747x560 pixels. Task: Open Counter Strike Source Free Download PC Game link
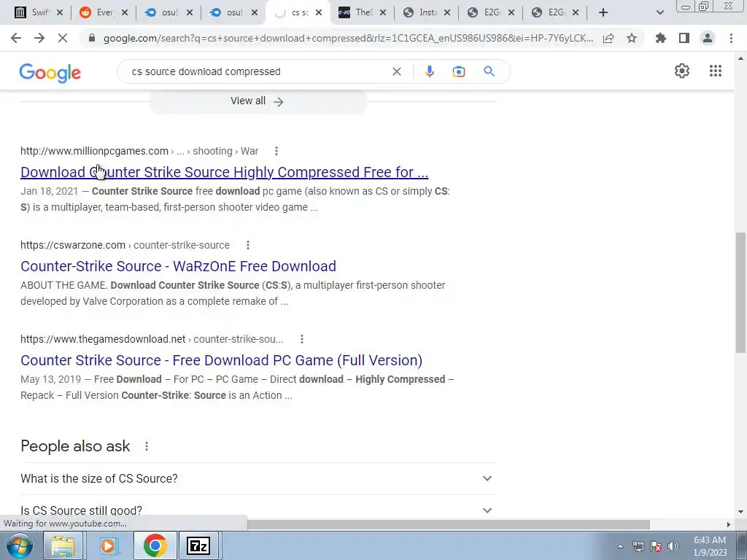pos(222,360)
